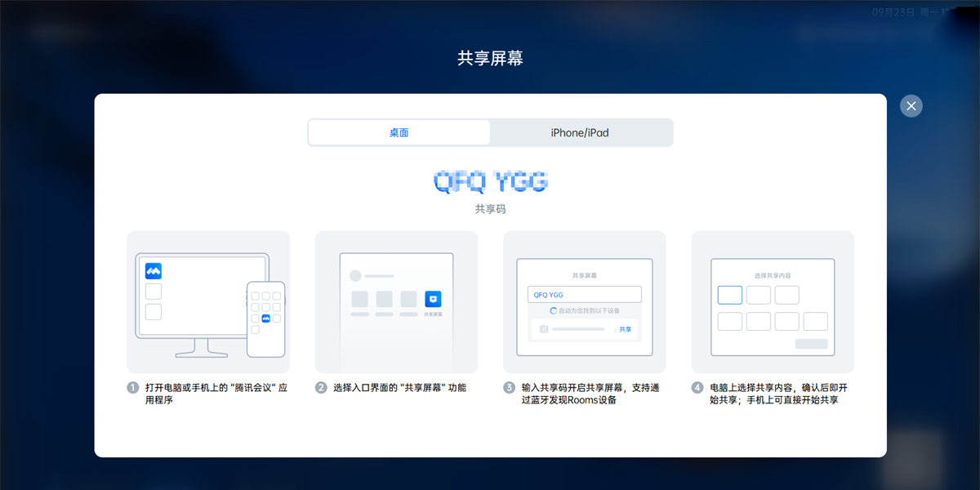Screen dimensions: 980x490
Task: Click the Tencent Meeting logo on the monitor screen
Action: (153, 271)
